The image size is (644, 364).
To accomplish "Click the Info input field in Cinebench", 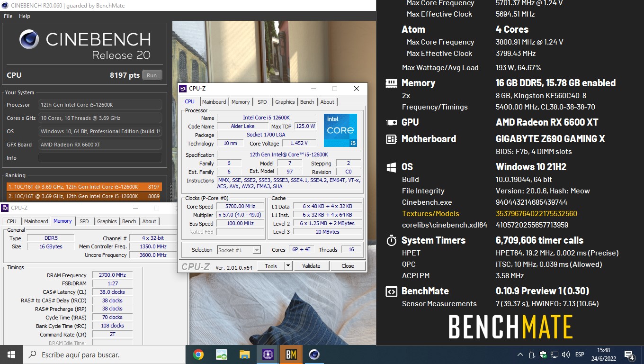I will 100,158.
